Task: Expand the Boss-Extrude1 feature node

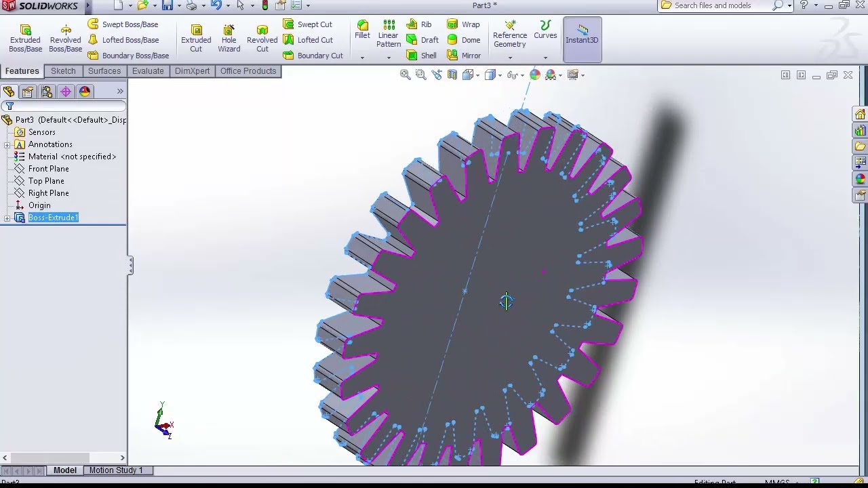Action: click(7, 218)
